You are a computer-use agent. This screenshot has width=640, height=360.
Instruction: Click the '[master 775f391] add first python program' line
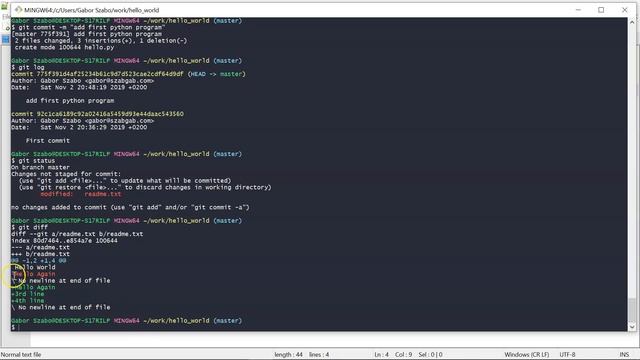coord(87,34)
